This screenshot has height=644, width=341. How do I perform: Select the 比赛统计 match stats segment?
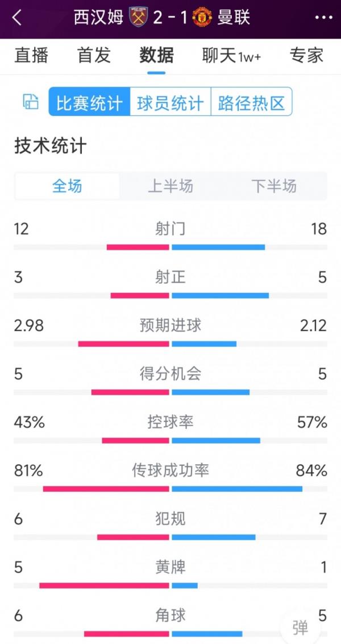tap(88, 101)
